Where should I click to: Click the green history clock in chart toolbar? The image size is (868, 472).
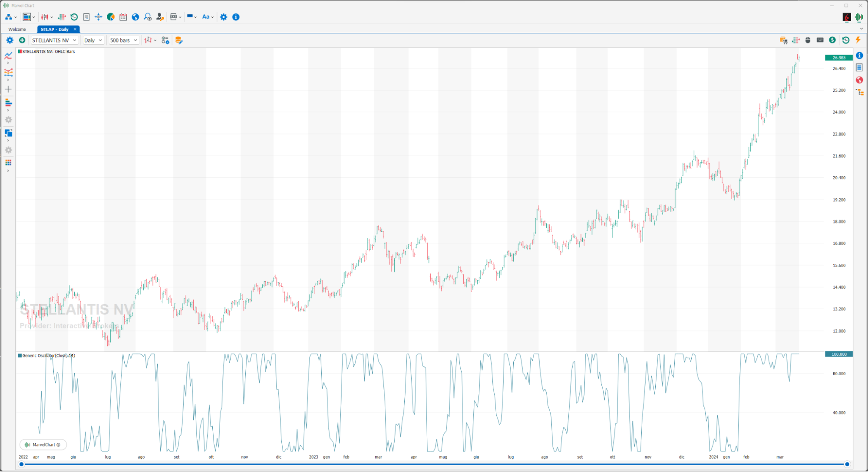coord(846,40)
